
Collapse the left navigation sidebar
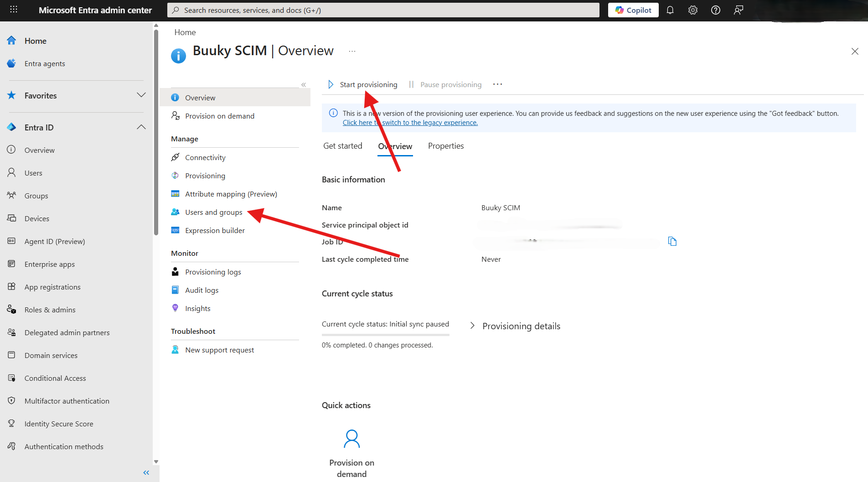point(146,472)
